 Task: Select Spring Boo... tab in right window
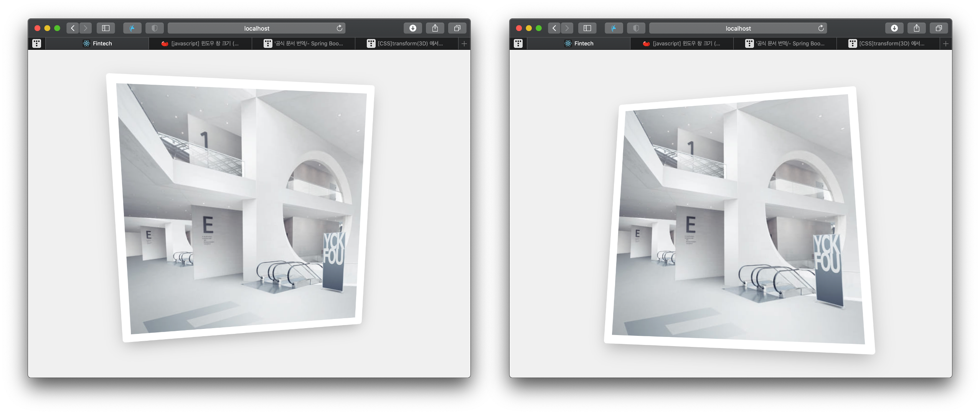pyautogui.click(x=785, y=43)
